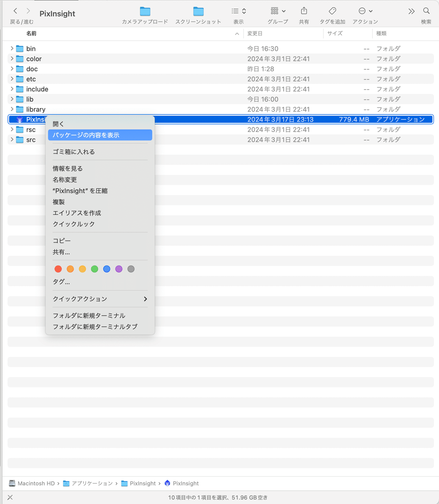
Task: Select the etc folder icon
Action: tap(20, 79)
